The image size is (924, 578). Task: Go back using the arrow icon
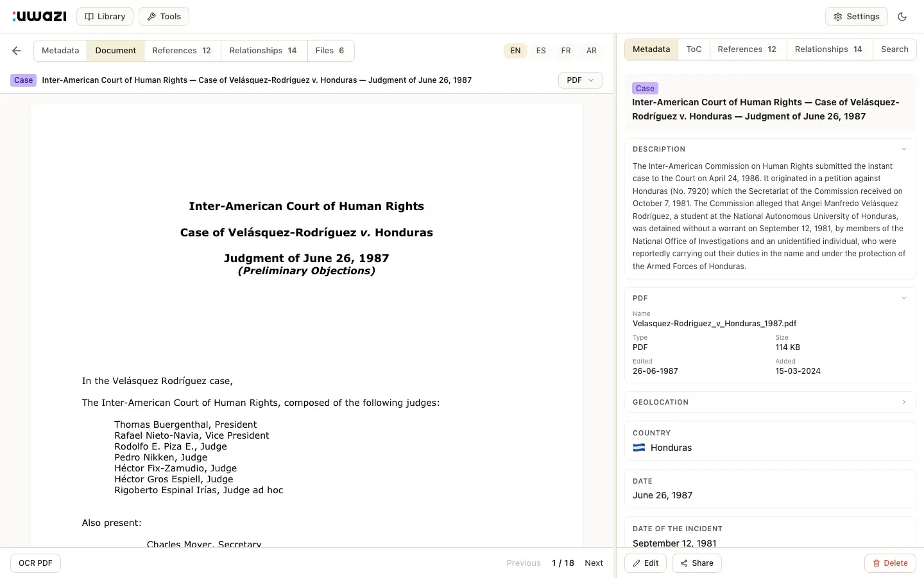(16, 50)
